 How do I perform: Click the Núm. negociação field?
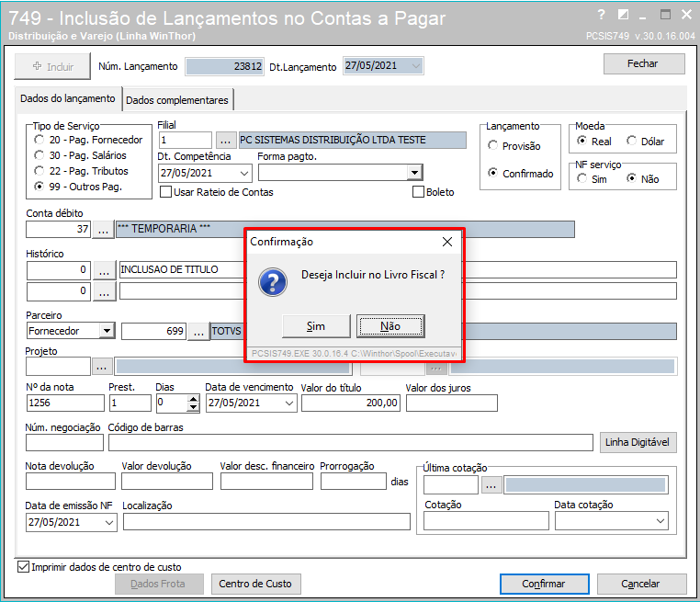[64, 443]
